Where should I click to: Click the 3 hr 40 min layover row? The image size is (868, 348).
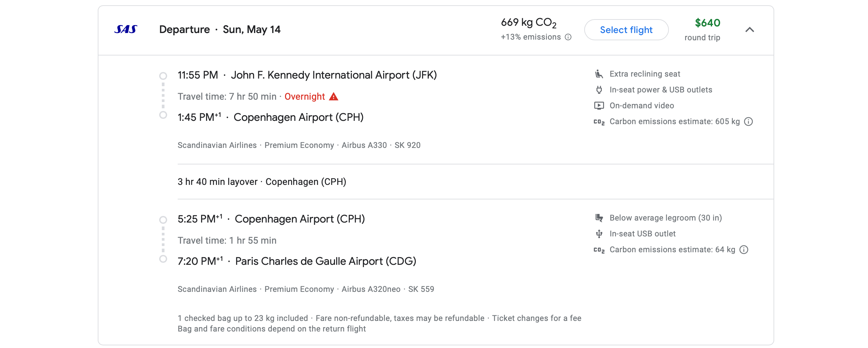tap(262, 182)
